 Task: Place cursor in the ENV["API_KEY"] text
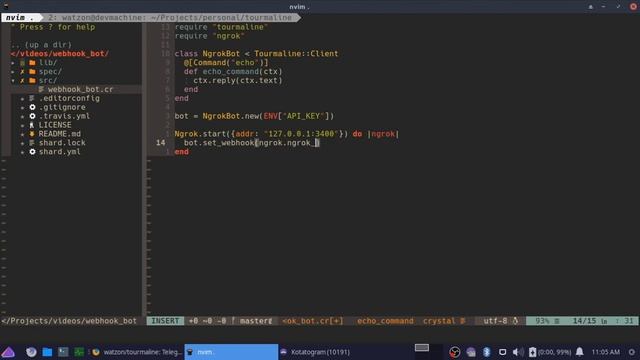(x=299, y=116)
